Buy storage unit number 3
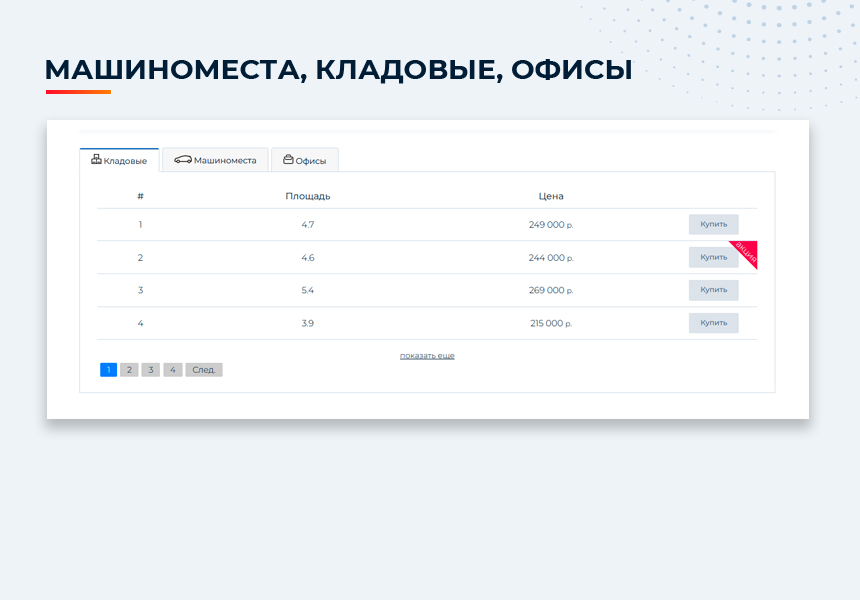The image size is (860, 600). click(x=712, y=290)
